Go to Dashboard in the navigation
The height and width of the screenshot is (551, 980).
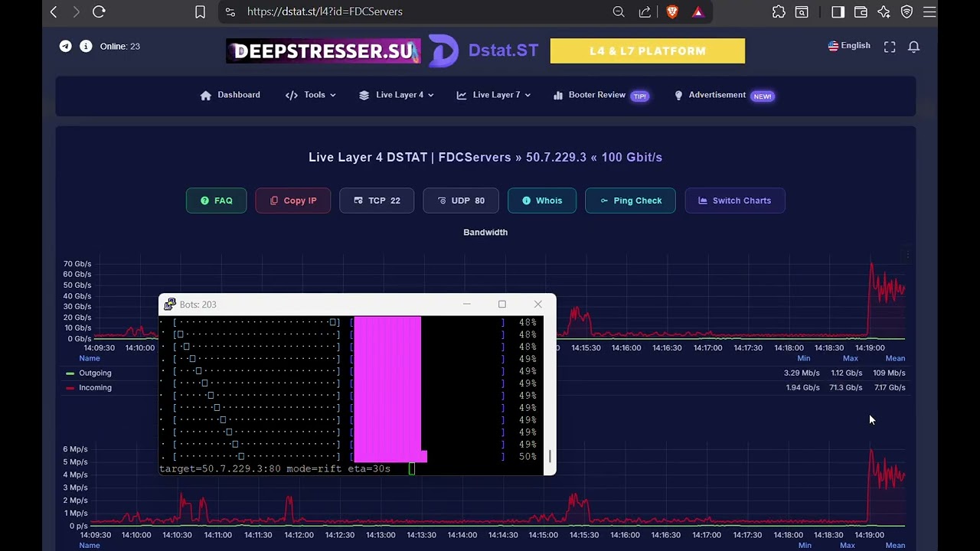coord(230,95)
